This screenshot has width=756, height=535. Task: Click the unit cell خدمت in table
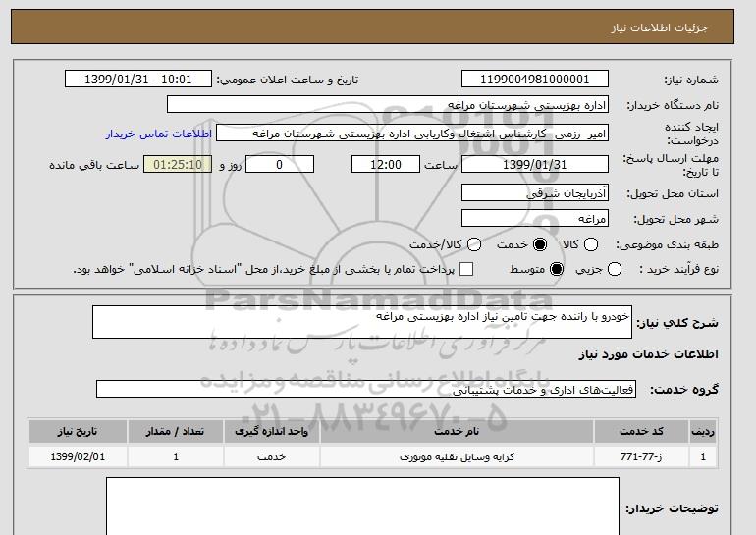click(271, 456)
